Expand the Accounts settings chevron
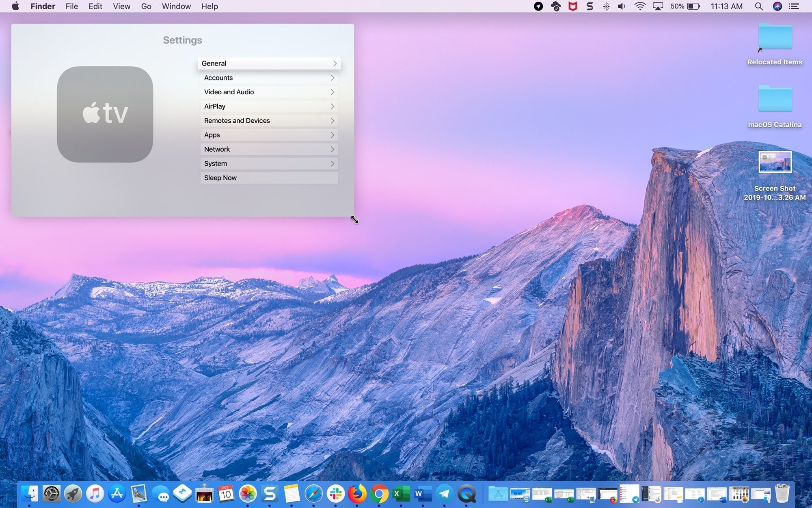This screenshot has width=812, height=508. point(332,78)
